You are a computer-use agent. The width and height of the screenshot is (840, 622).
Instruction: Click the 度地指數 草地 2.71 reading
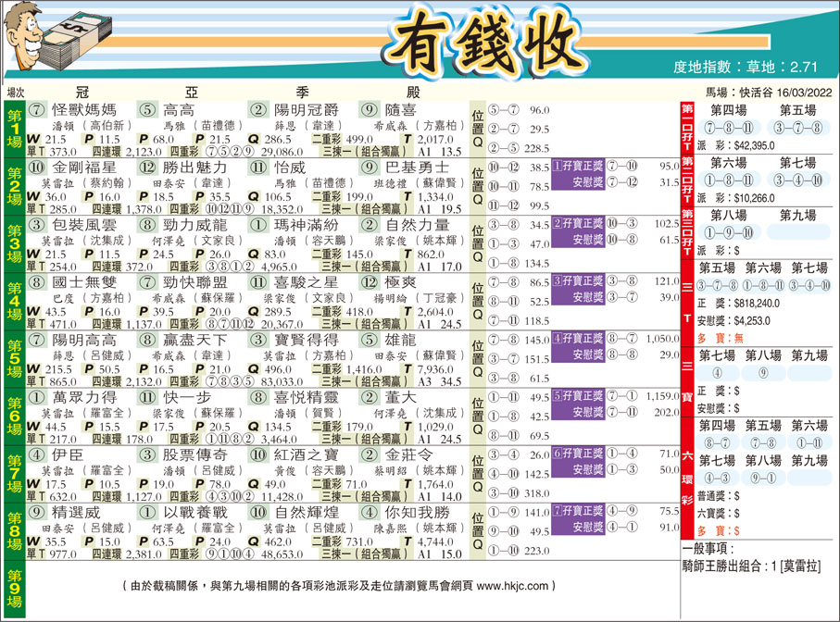tap(746, 68)
